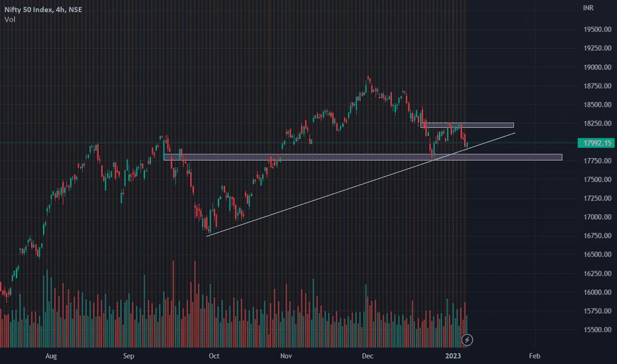Click the Vol indicator label
This screenshot has width=617, height=364.
click(x=10, y=19)
